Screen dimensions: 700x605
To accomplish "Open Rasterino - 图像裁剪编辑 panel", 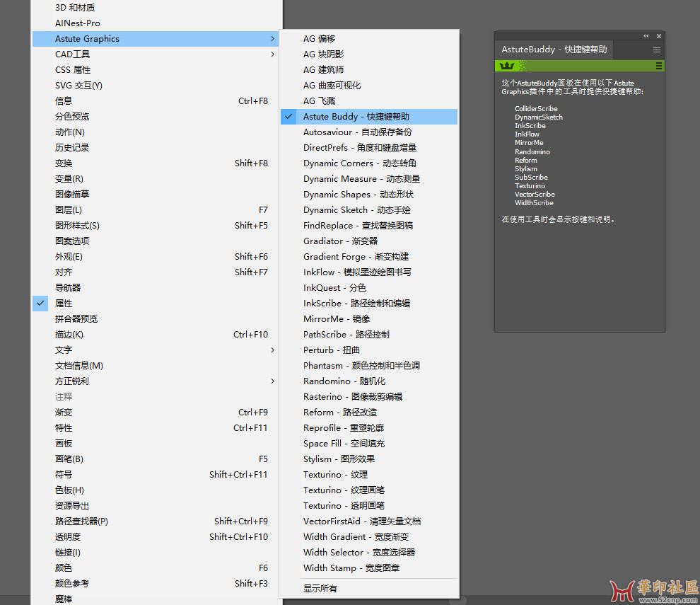I will [369, 397].
